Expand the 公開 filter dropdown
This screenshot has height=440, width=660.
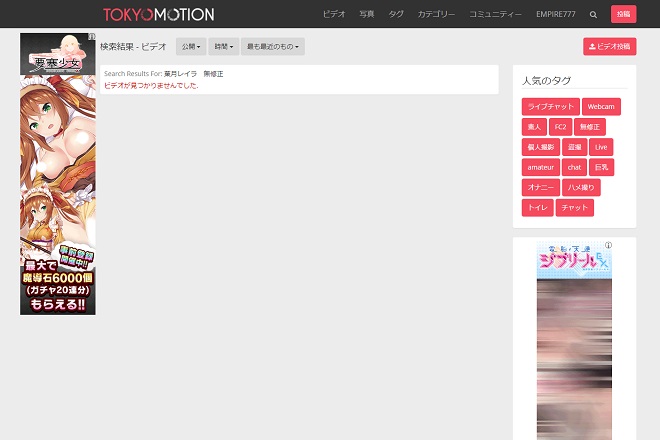click(x=190, y=47)
